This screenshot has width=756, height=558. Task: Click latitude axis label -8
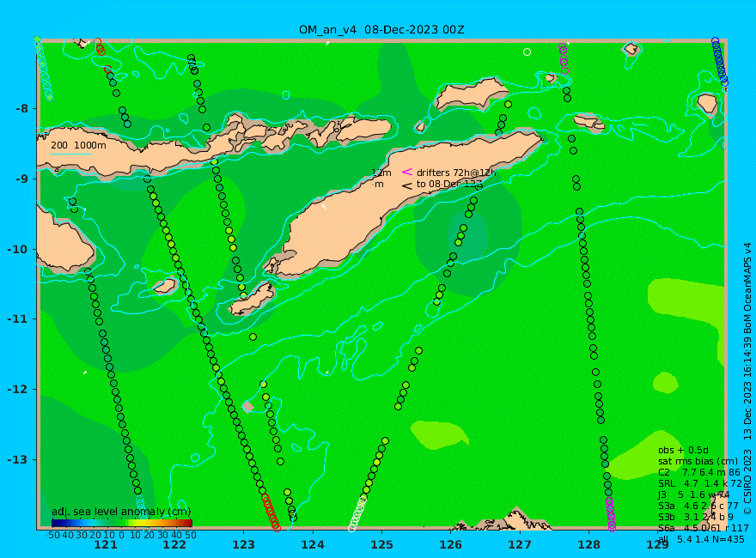[x=21, y=108]
